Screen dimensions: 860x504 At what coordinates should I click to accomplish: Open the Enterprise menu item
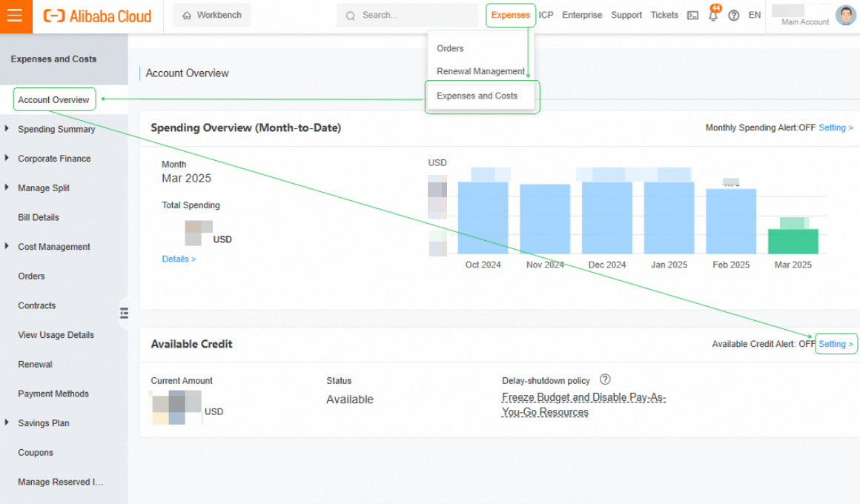[x=582, y=16]
